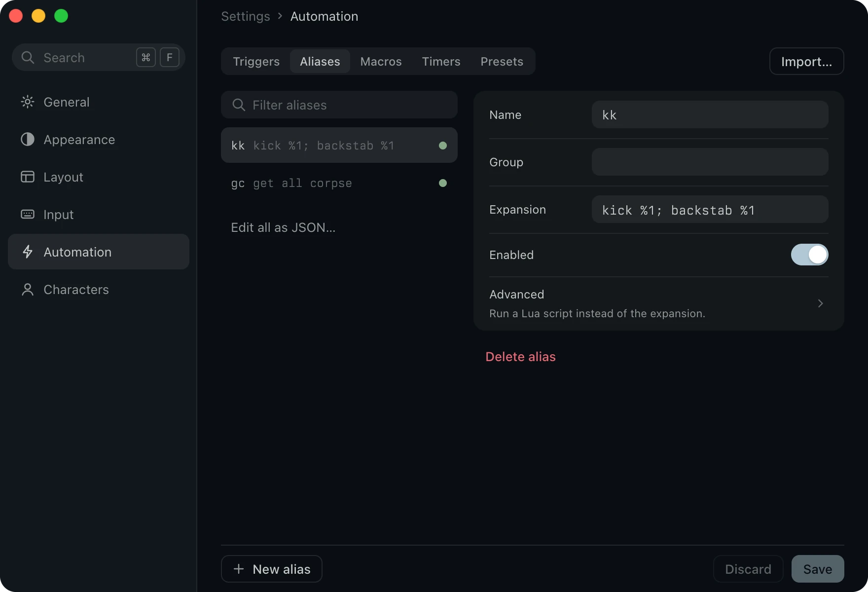Expand the Advanced Lua script section
The image size is (868, 592).
(659, 303)
